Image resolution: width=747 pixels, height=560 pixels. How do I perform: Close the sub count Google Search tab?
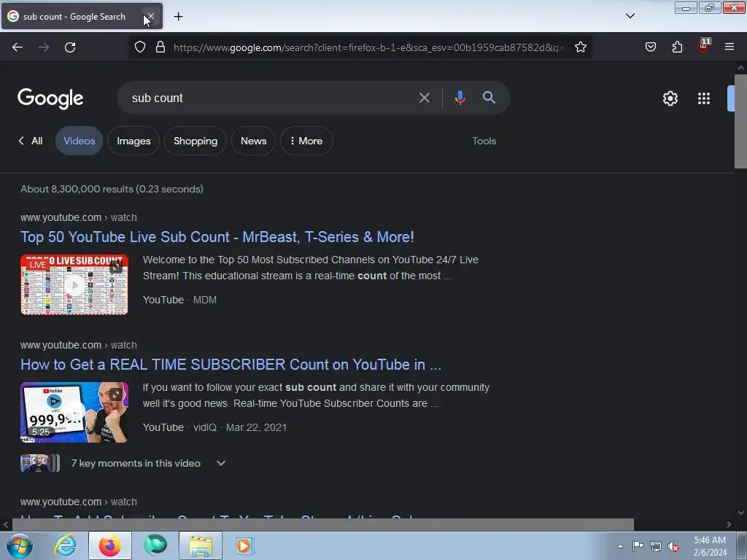(x=150, y=17)
